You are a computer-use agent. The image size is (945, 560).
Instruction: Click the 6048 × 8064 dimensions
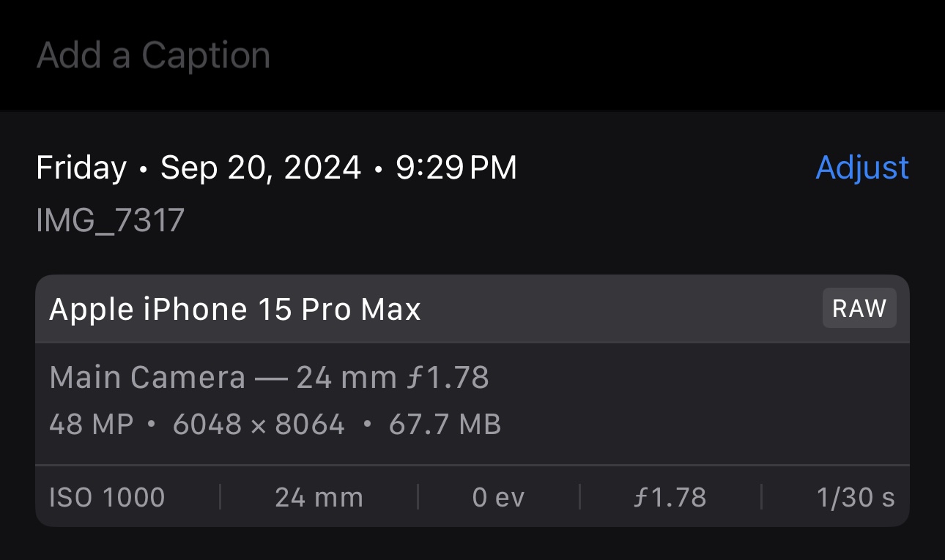point(259,425)
